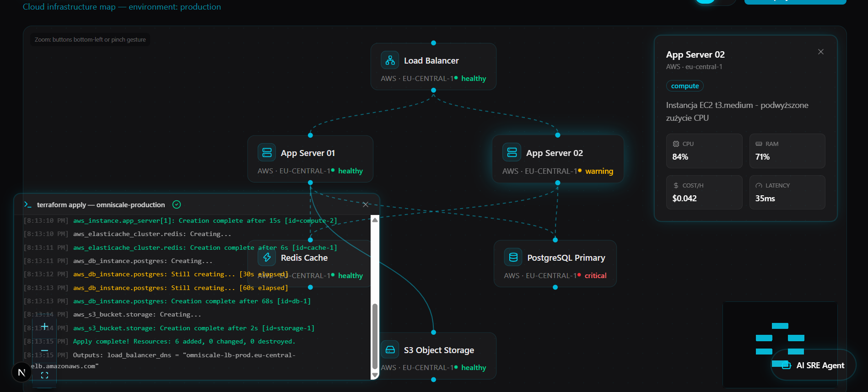Viewport: 868px width, 392px height.
Task: Click the RAM memory icon in details panel
Action: [759, 144]
